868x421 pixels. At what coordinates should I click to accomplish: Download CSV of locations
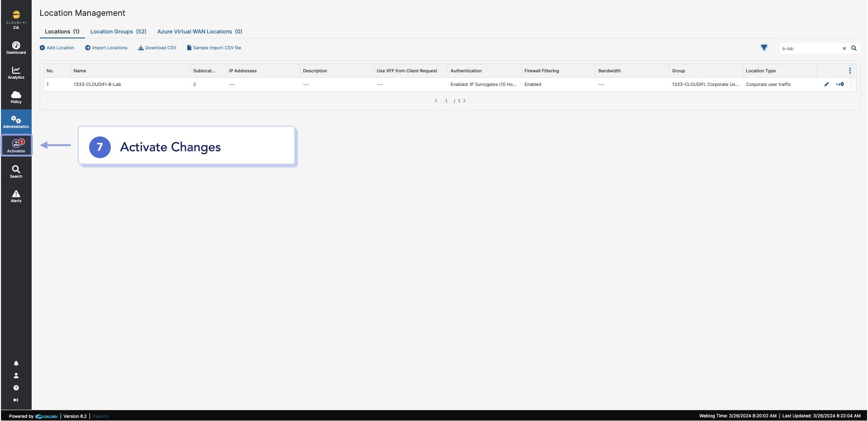(x=157, y=47)
